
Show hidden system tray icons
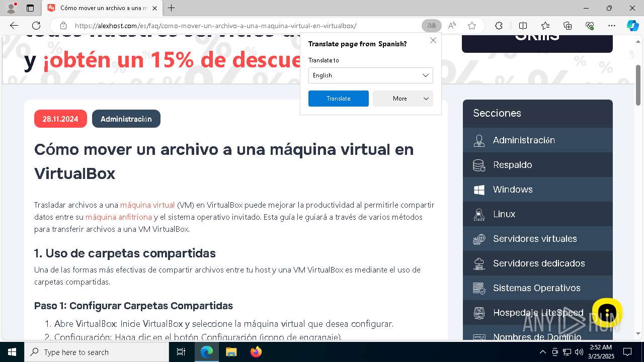542,352
